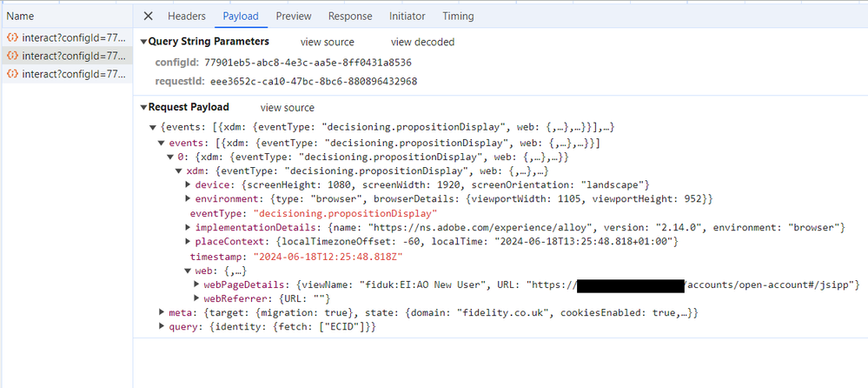Select the first interact request in list
The image size is (868, 388).
tap(66, 38)
